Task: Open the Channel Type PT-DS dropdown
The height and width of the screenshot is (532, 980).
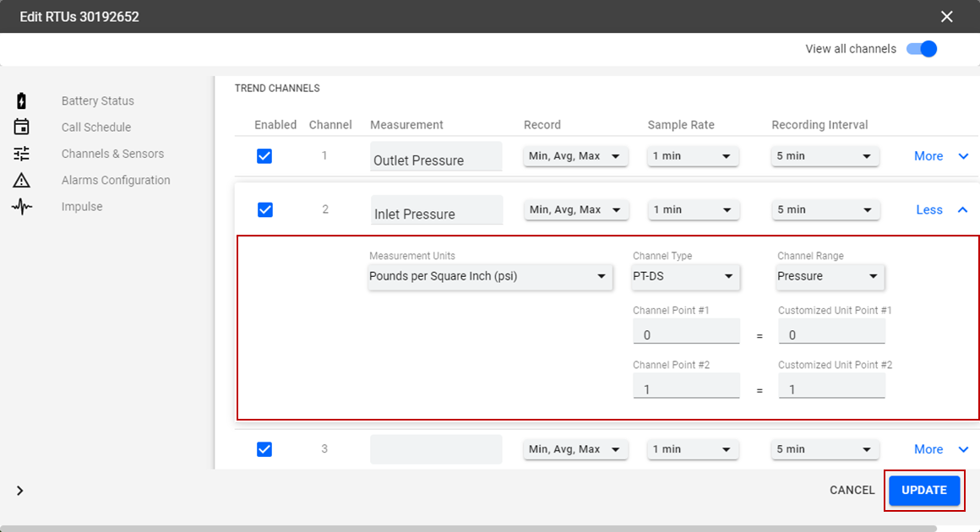Action: click(685, 276)
